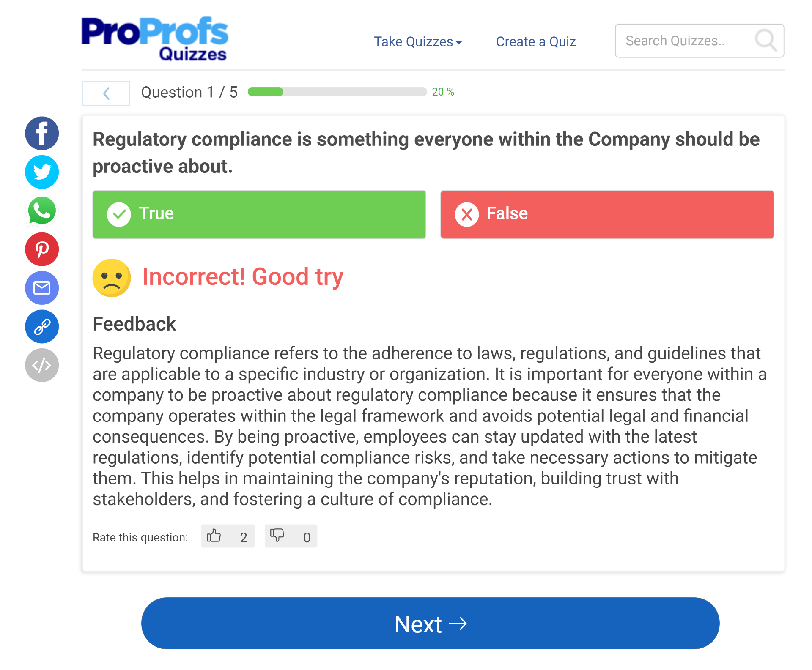Select the True answer option
812x670 pixels.
point(259,214)
